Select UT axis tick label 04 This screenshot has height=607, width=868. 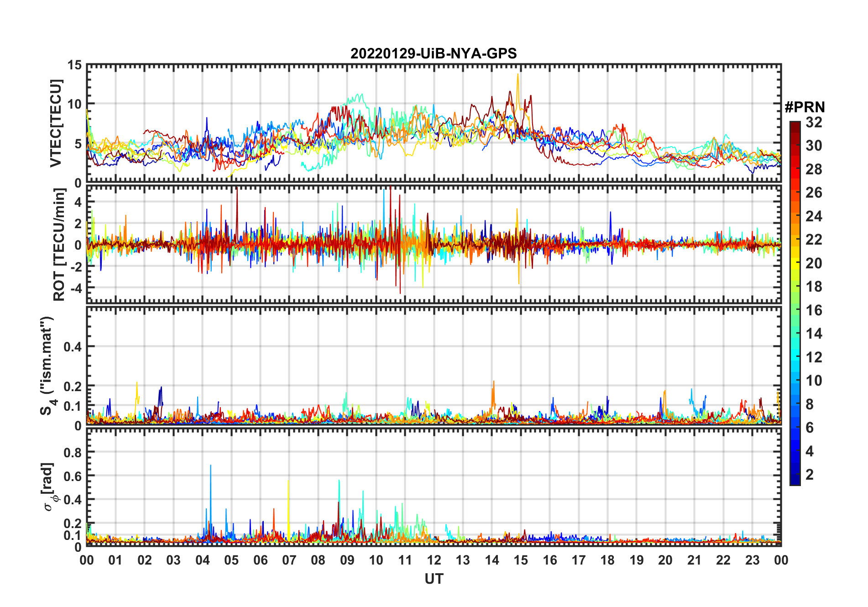[x=202, y=560]
